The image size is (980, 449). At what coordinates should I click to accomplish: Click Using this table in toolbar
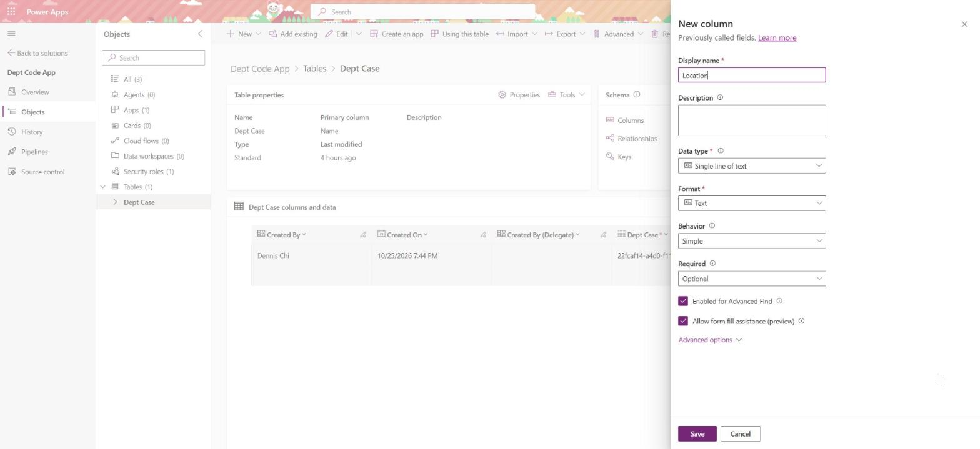tap(460, 34)
